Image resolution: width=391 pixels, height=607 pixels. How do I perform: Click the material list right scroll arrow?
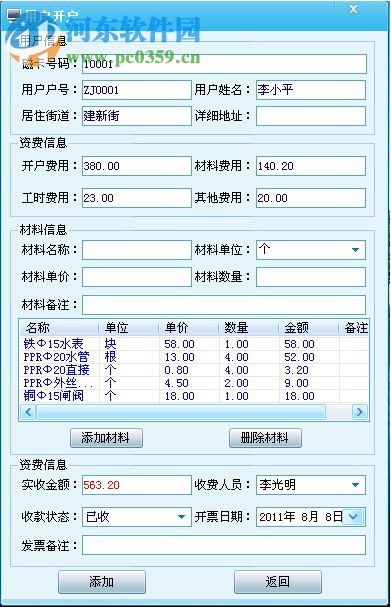(x=360, y=412)
